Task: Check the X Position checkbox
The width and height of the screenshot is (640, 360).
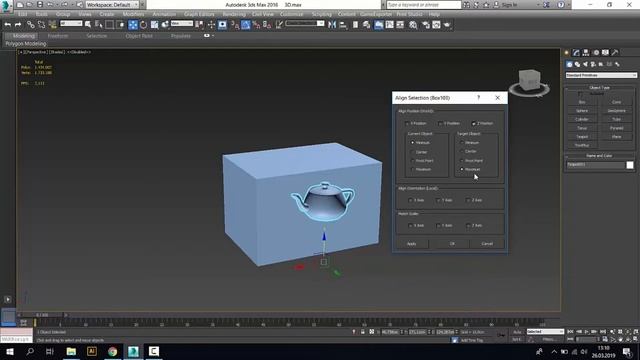Action: coord(407,123)
